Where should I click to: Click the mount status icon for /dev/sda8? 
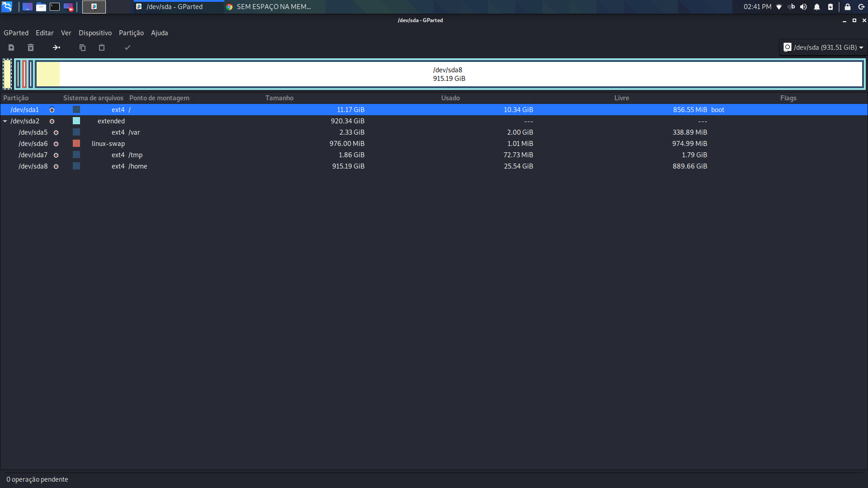point(56,166)
